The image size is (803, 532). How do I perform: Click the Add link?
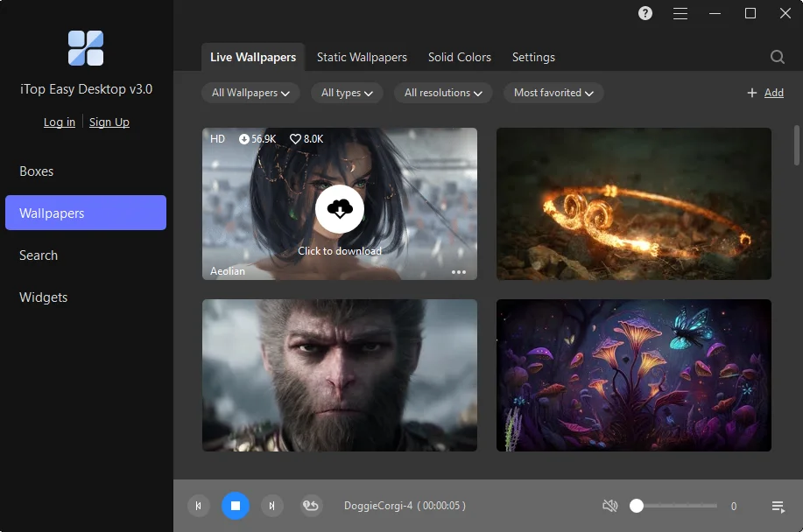pos(774,93)
